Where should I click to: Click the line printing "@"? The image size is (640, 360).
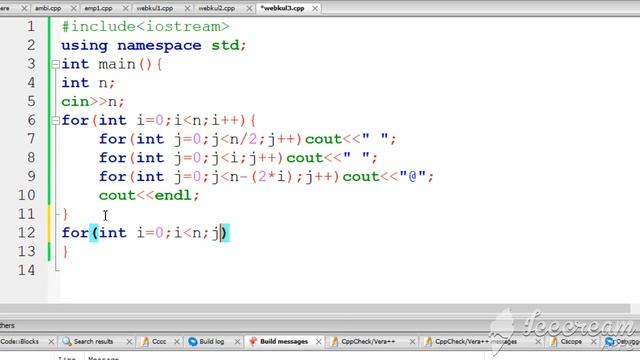(x=266, y=177)
